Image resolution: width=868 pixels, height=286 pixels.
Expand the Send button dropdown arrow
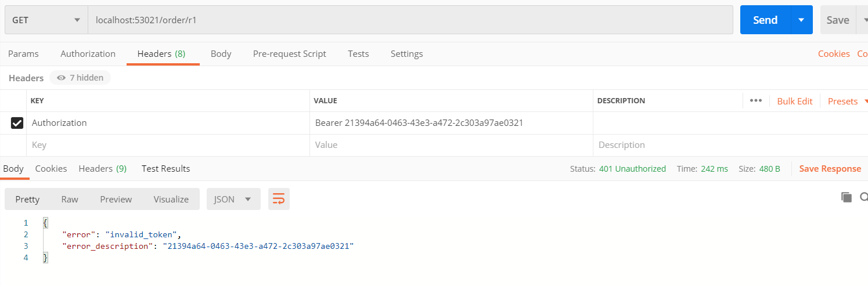point(801,20)
